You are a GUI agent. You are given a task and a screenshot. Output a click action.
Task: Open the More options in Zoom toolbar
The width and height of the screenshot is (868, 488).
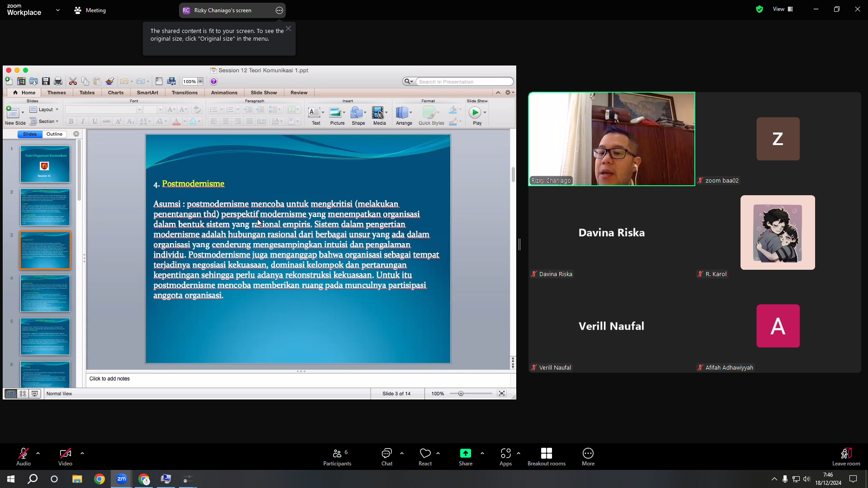click(588, 457)
